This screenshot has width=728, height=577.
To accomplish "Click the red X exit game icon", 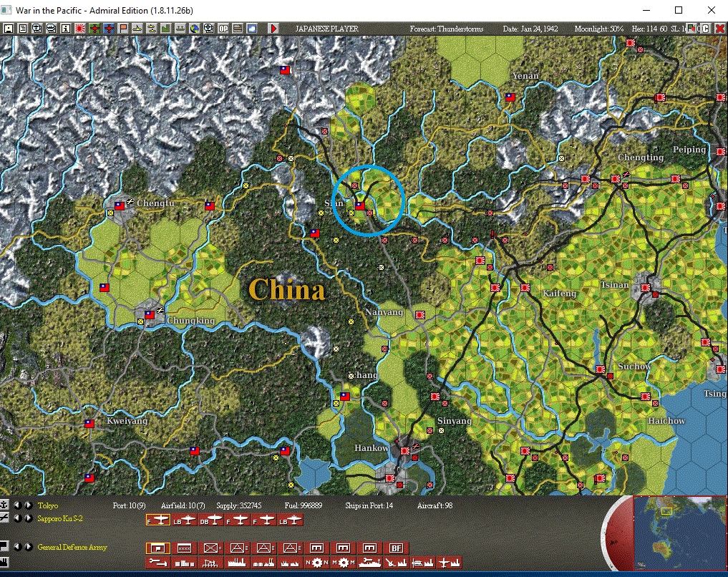I will click(x=719, y=29).
